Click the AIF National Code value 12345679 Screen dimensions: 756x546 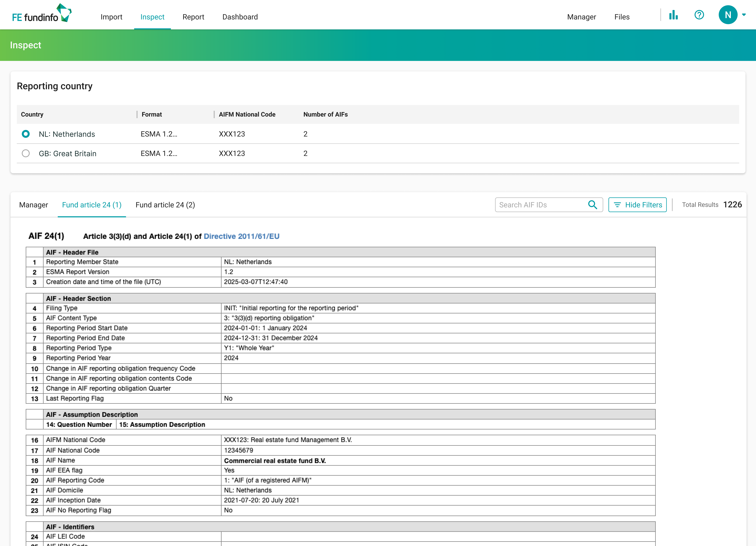[239, 450]
